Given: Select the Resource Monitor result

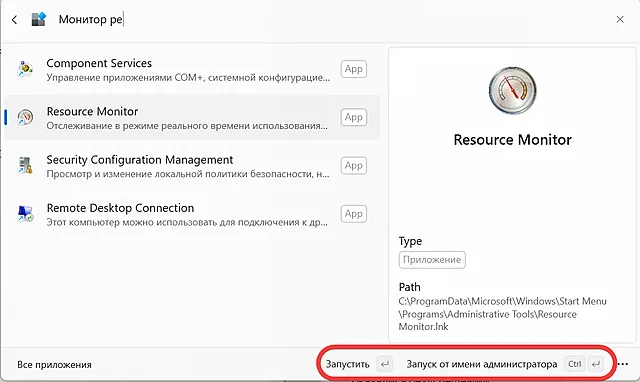Looking at the screenshot, I should 192,118.
